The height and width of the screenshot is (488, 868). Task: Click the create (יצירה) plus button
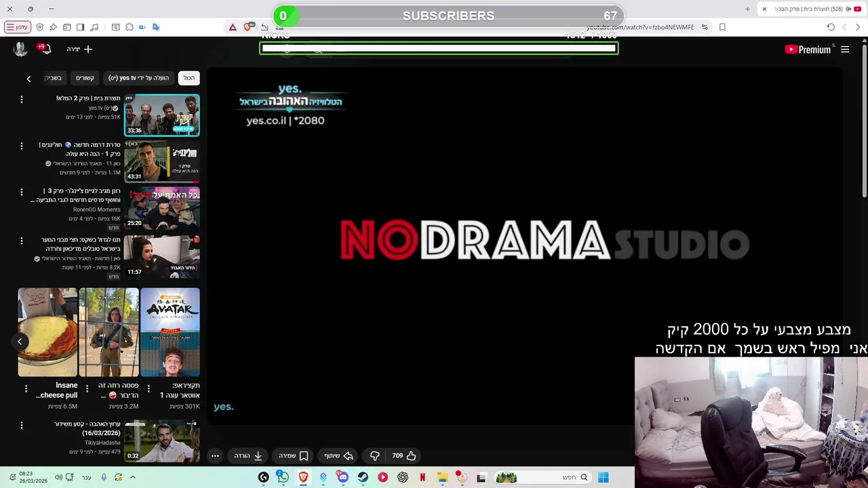pyautogui.click(x=79, y=49)
